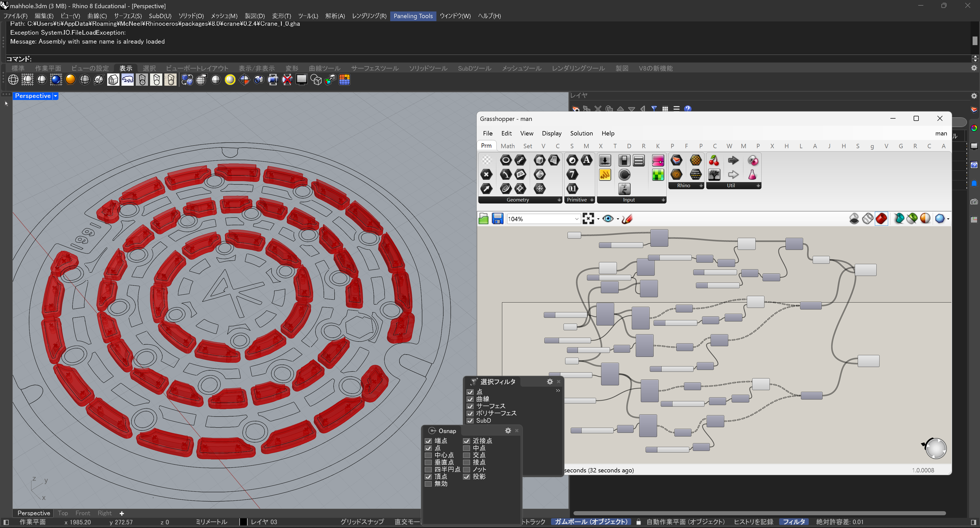Enable red shaded preview mode in Grasshopper
The width and height of the screenshot is (980, 528).
(881, 219)
